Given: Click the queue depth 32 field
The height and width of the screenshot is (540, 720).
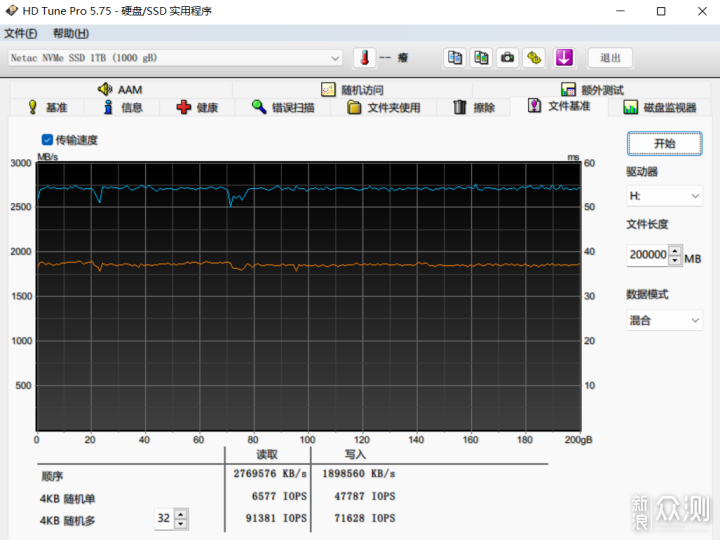Looking at the screenshot, I should click(x=163, y=518).
